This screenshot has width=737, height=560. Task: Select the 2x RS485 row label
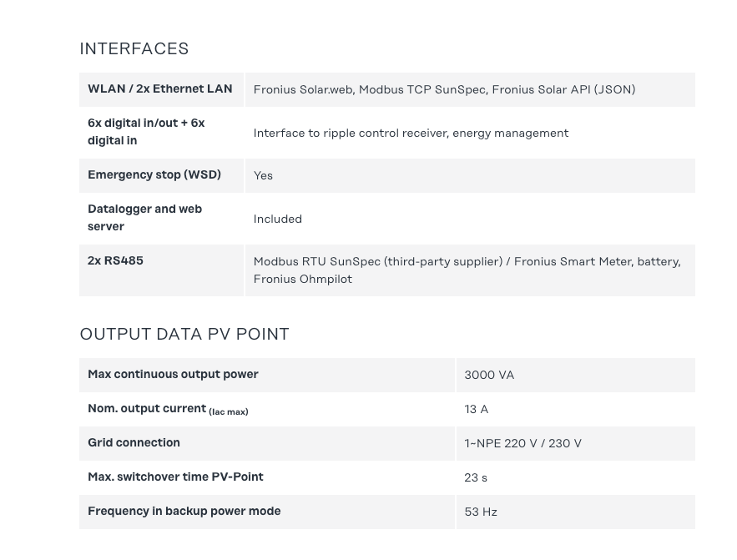(x=115, y=260)
